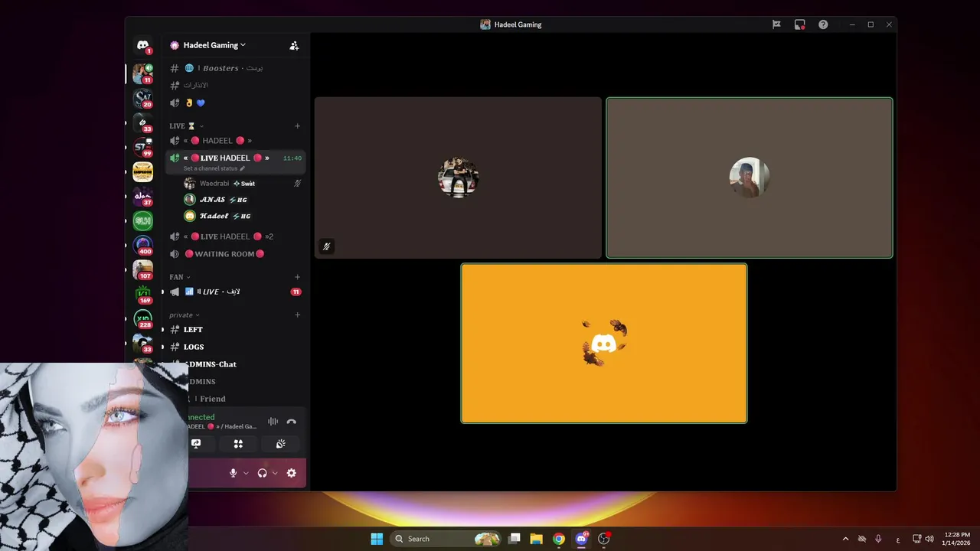The width and height of the screenshot is (980, 551).
Task: Collapse the private category
Action: point(184,315)
